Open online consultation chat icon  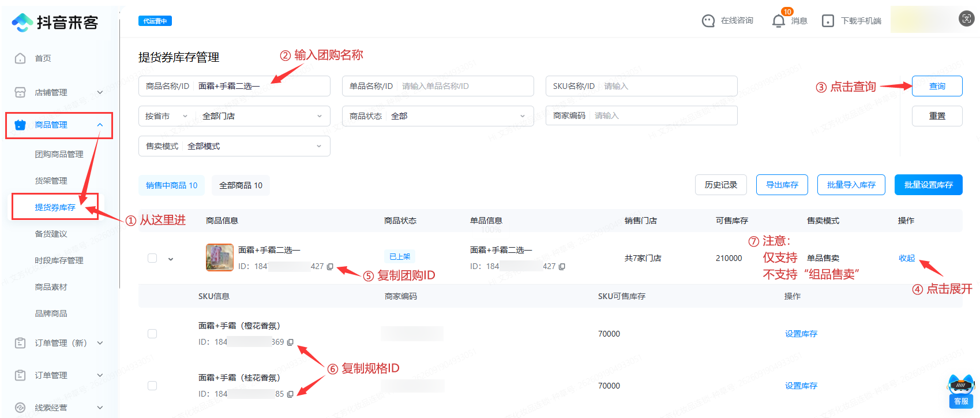point(708,21)
